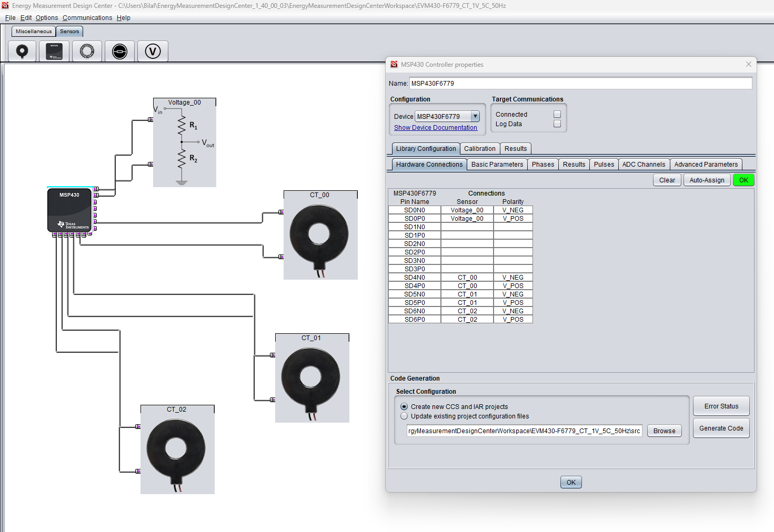This screenshot has height=532, width=774.
Task: Click the V_NEG polarity cell for SD0N0
Action: 513,210
